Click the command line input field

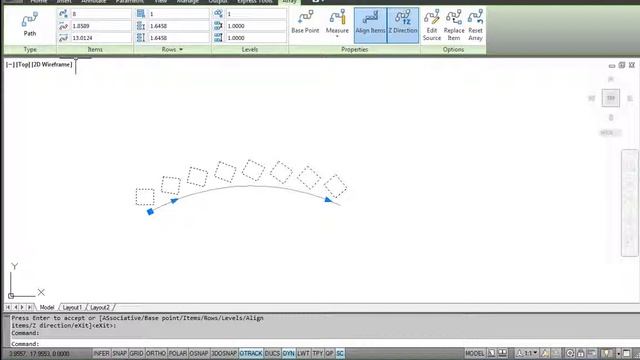point(324,344)
